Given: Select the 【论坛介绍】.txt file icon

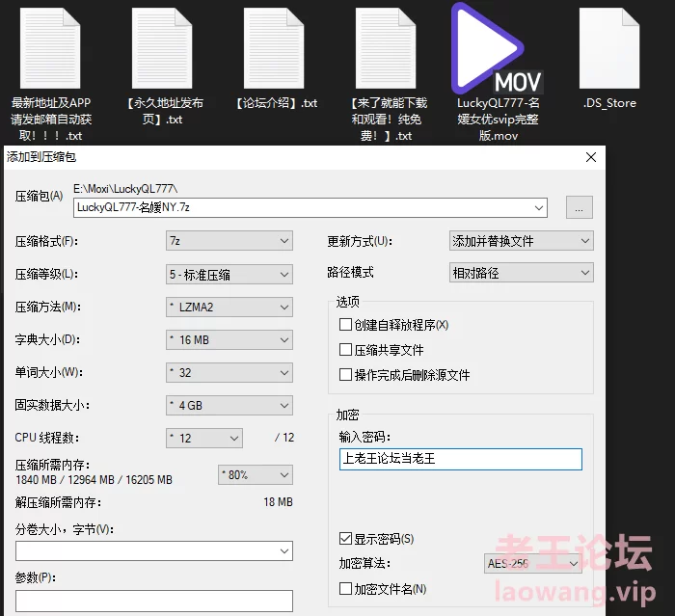Looking at the screenshot, I should (x=274, y=48).
